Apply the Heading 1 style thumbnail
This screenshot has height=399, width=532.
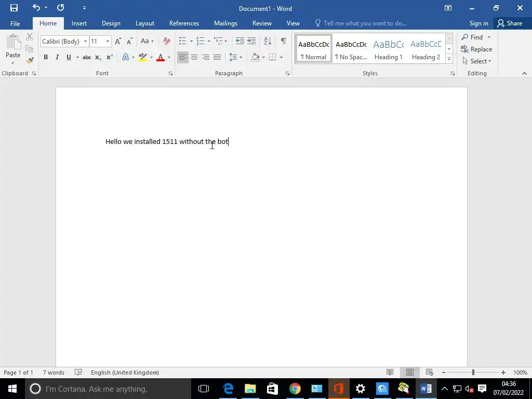click(389, 49)
